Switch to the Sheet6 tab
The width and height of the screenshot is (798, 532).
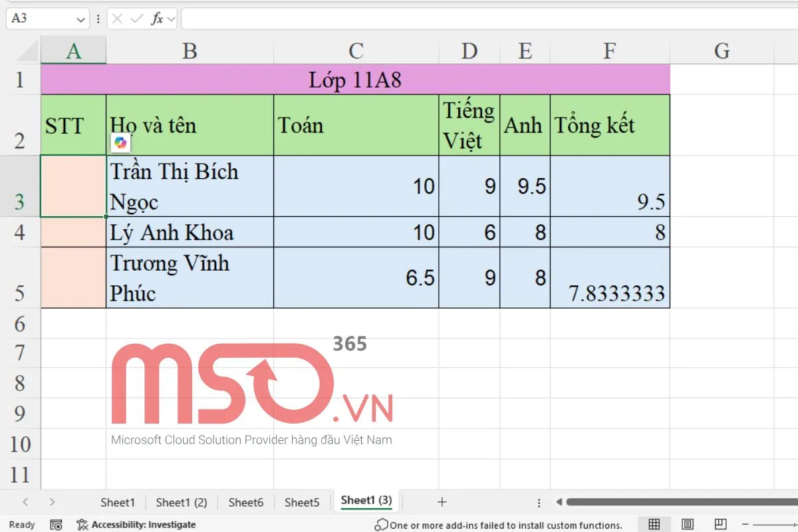[245, 502]
